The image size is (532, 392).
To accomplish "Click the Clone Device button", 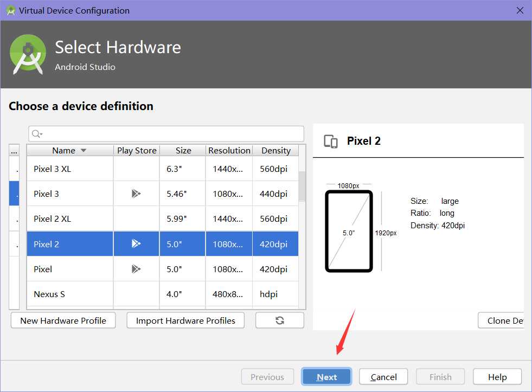I will (x=501, y=320).
